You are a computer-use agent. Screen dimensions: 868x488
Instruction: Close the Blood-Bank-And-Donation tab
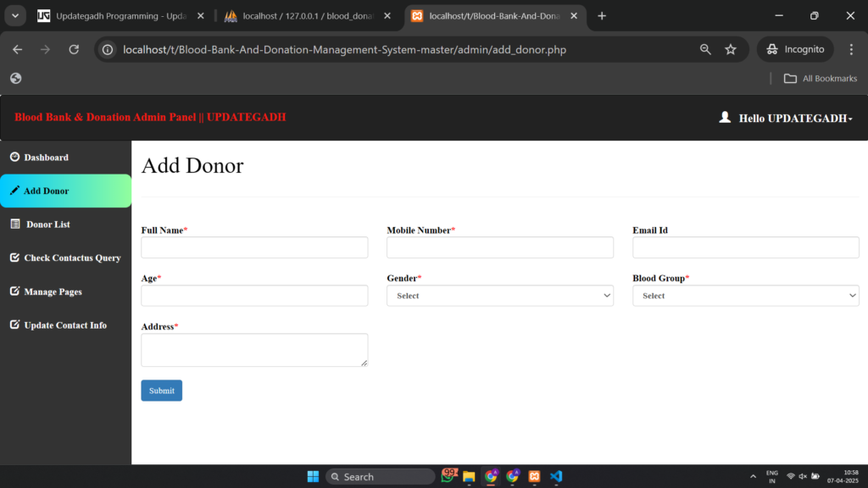(574, 16)
